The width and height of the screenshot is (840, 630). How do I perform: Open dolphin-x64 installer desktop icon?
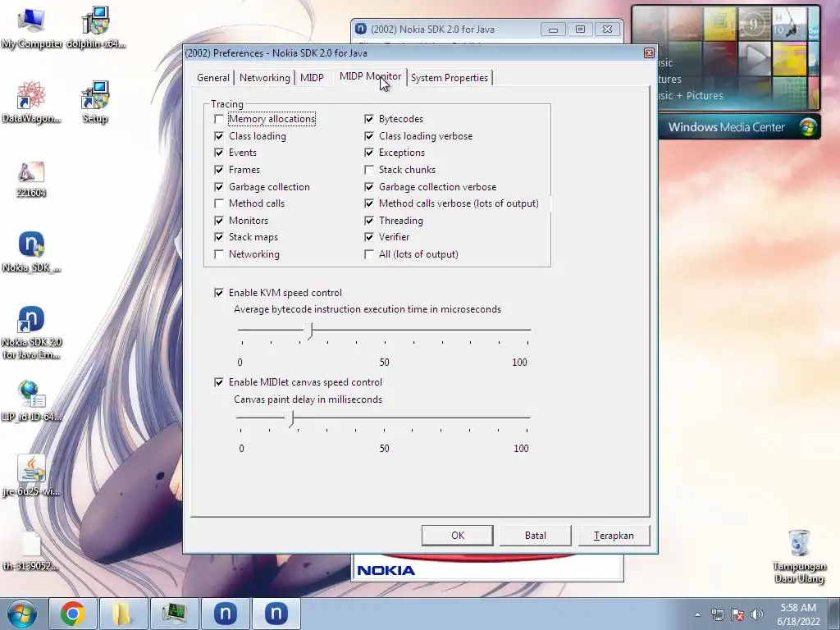coord(96,28)
